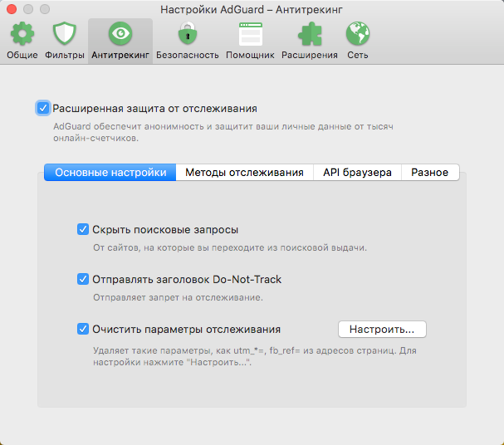Open the Расширения puzzle piece icon
Image resolution: width=504 pixels, height=445 pixels.
[x=309, y=35]
